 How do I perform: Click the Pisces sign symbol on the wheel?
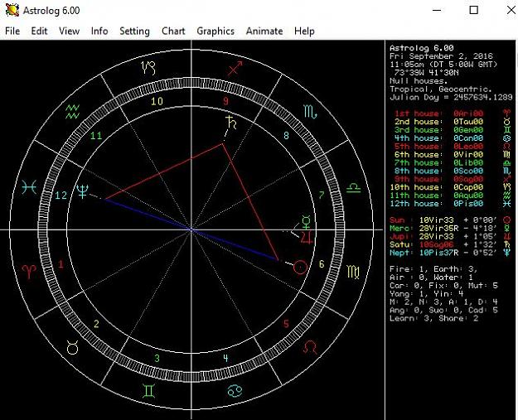pyautogui.click(x=29, y=188)
